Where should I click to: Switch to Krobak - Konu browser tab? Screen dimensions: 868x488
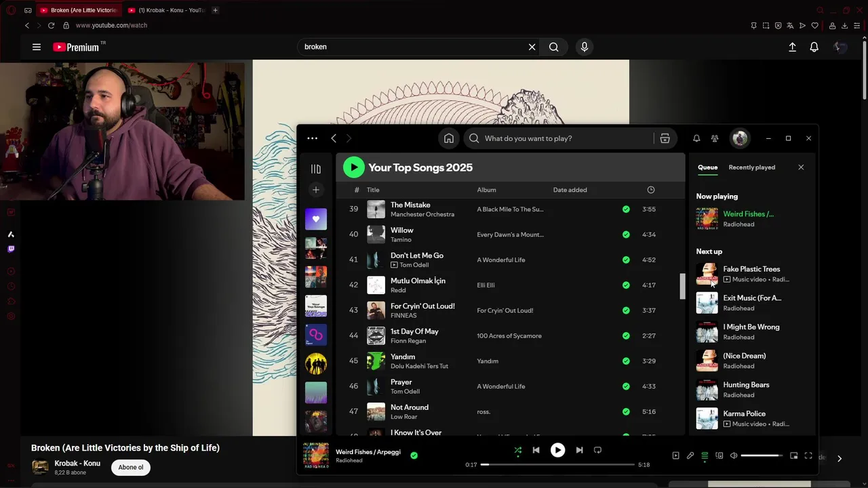pyautogui.click(x=166, y=10)
